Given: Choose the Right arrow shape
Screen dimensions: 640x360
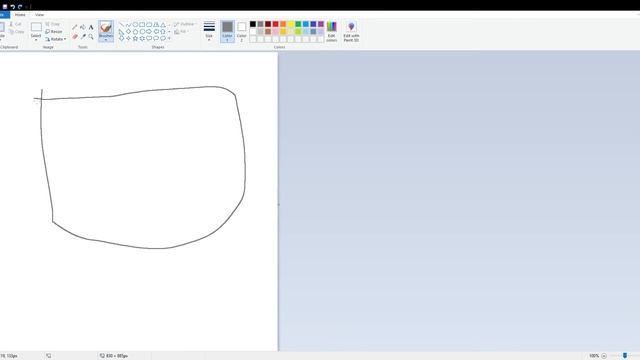Looking at the screenshot, I should click(149, 31).
